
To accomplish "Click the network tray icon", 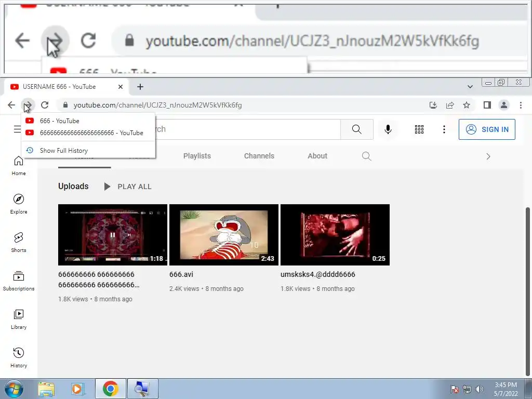I will (467, 389).
